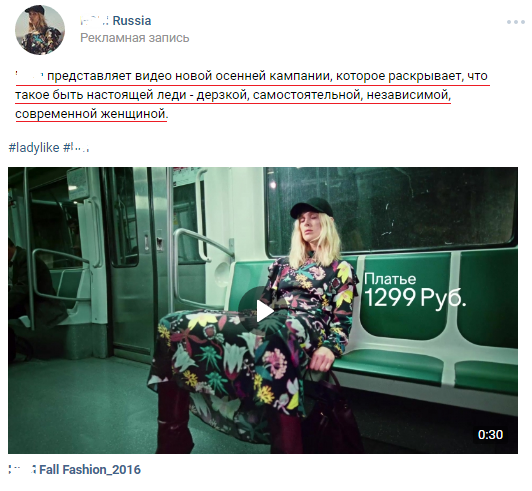Screen dimensions: 532x491
Task: Click the underlined phrase современной женщиной
Action: click(x=92, y=114)
